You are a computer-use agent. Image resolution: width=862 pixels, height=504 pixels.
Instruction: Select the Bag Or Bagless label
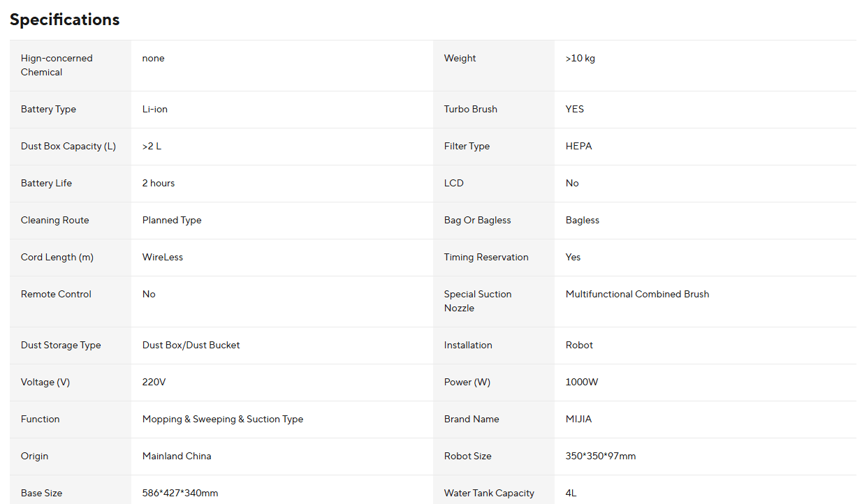[478, 221]
